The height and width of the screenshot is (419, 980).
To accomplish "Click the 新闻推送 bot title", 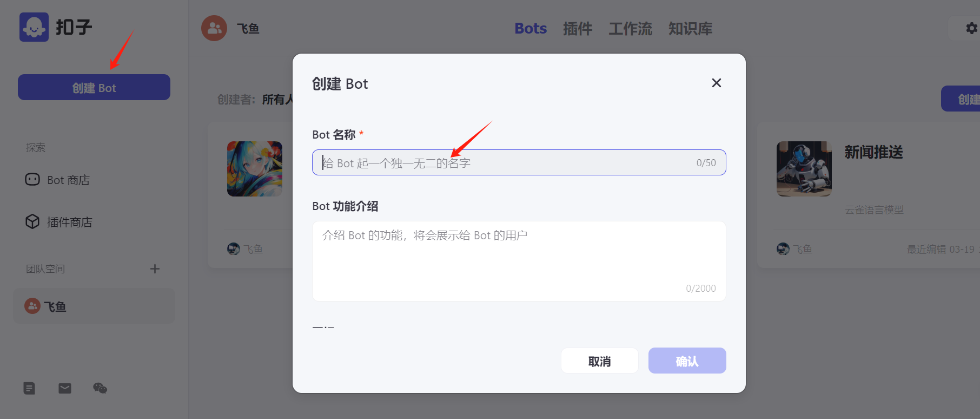I will coord(874,152).
